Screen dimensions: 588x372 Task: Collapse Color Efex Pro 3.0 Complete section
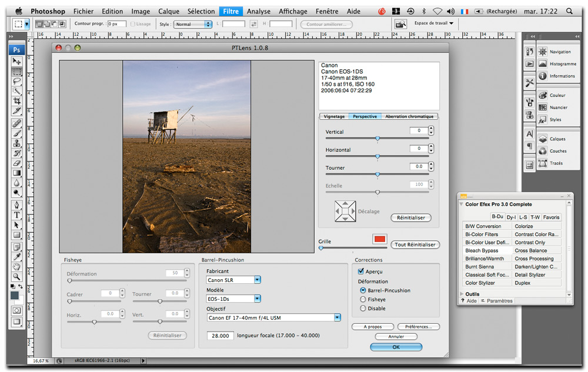[461, 204]
